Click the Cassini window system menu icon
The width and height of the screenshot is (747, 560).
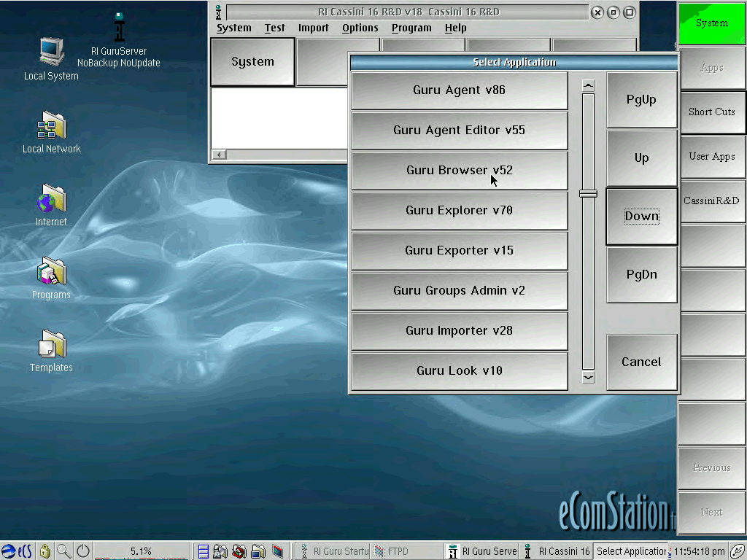[x=218, y=12]
